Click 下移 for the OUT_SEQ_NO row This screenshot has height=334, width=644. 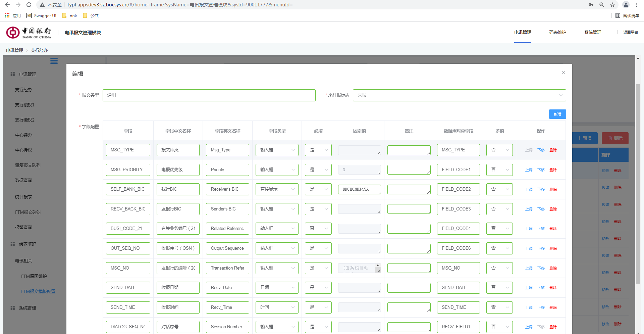(541, 248)
